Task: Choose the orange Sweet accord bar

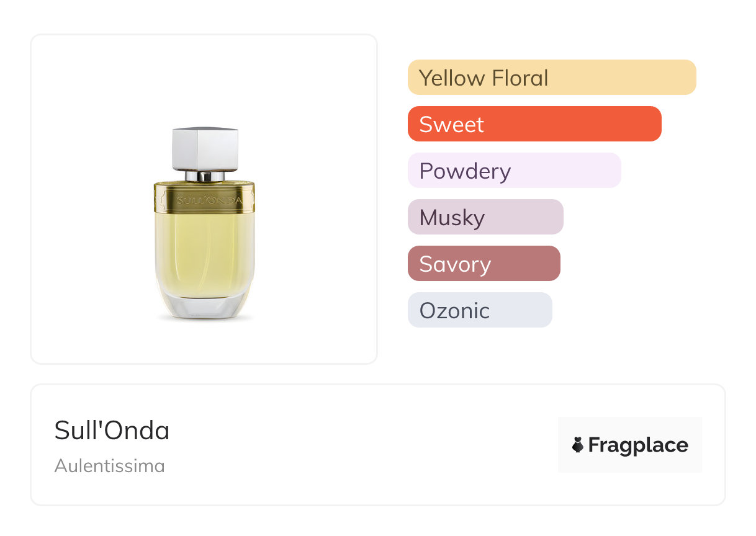Action: click(x=534, y=124)
